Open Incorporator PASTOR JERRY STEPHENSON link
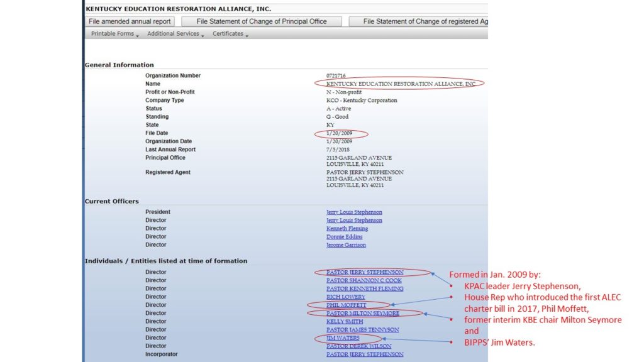 tap(365, 354)
